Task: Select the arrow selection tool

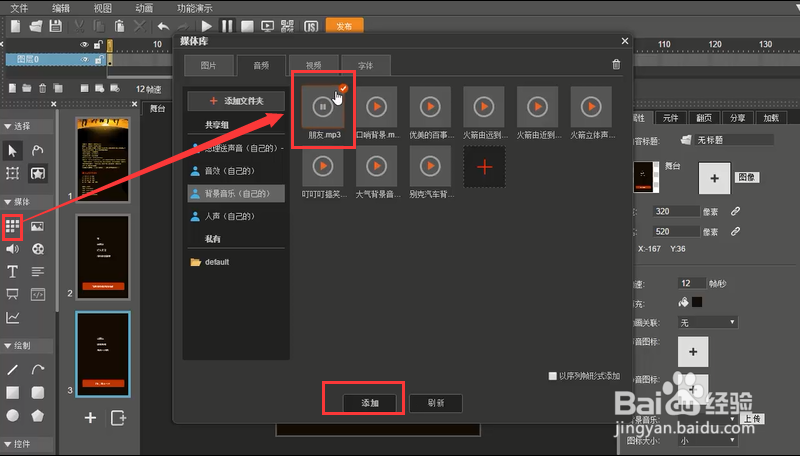Action: pos(12,150)
